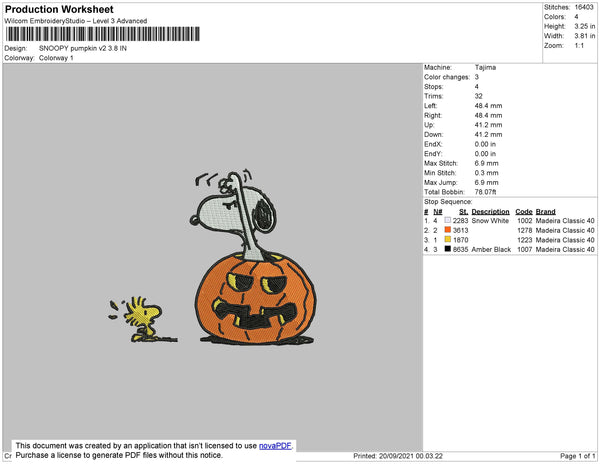Click the colors count value 4
Screen dimensions: 600x464
(576, 17)
